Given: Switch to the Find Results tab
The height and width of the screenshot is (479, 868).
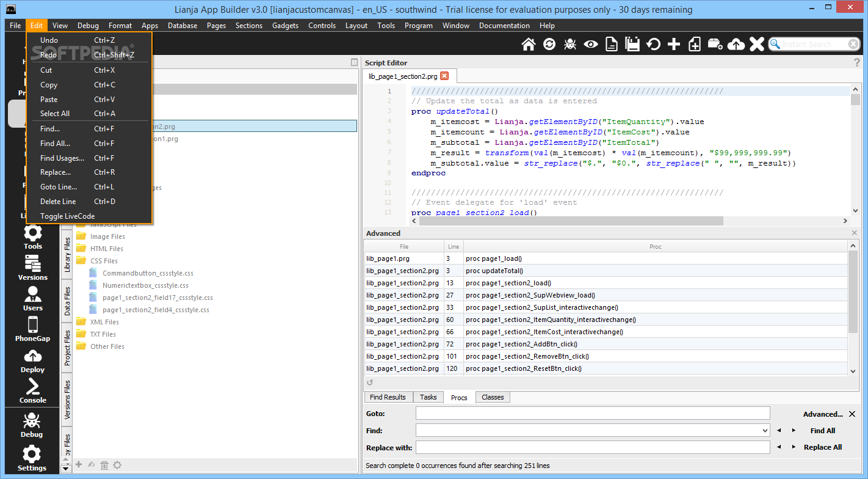Looking at the screenshot, I should 388,397.
